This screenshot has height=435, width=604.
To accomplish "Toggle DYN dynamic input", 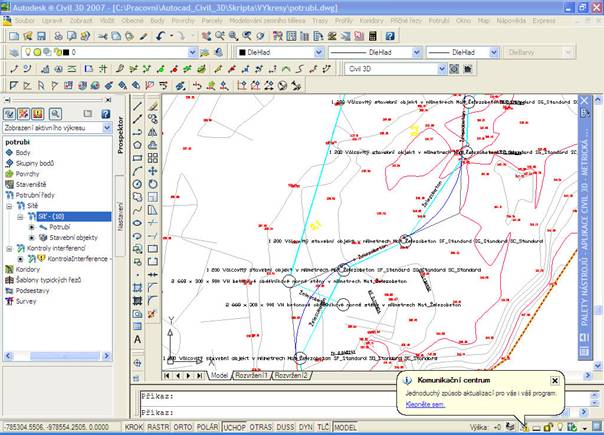I will pos(306,427).
